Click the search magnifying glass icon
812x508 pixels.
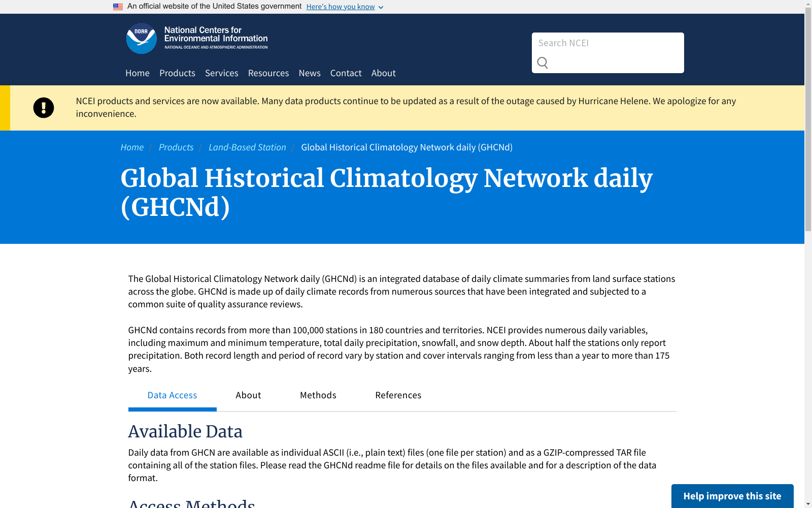coord(543,63)
